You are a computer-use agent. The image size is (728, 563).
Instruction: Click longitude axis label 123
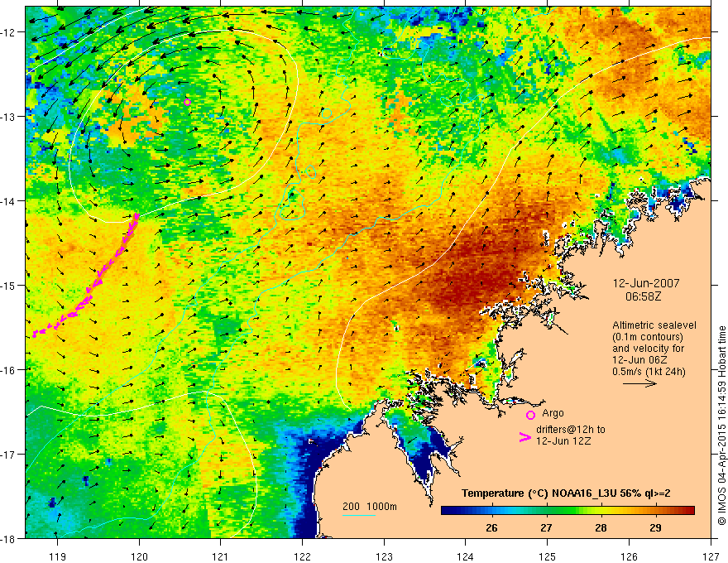(x=384, y=556)
